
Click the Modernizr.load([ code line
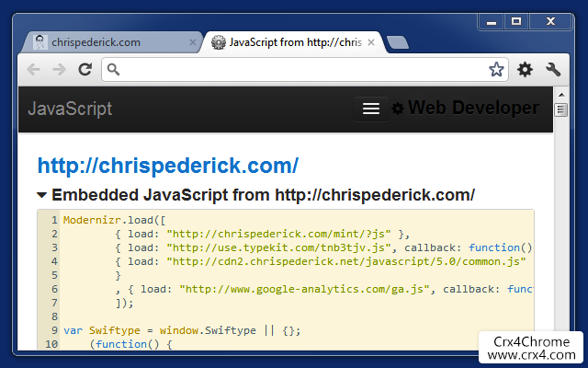point(114,220)
